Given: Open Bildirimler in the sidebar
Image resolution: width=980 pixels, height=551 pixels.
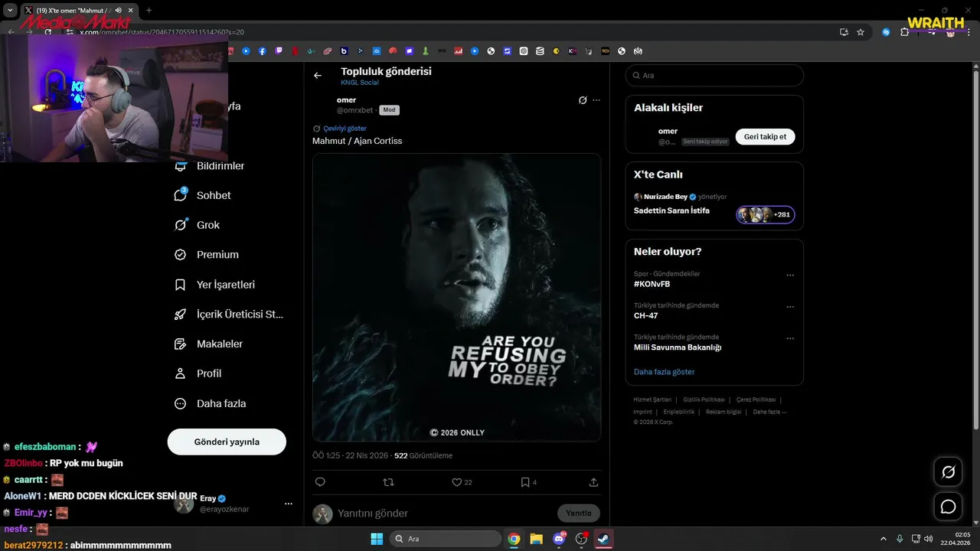Looking at the screenshot, I should click(x=210, y=166).
